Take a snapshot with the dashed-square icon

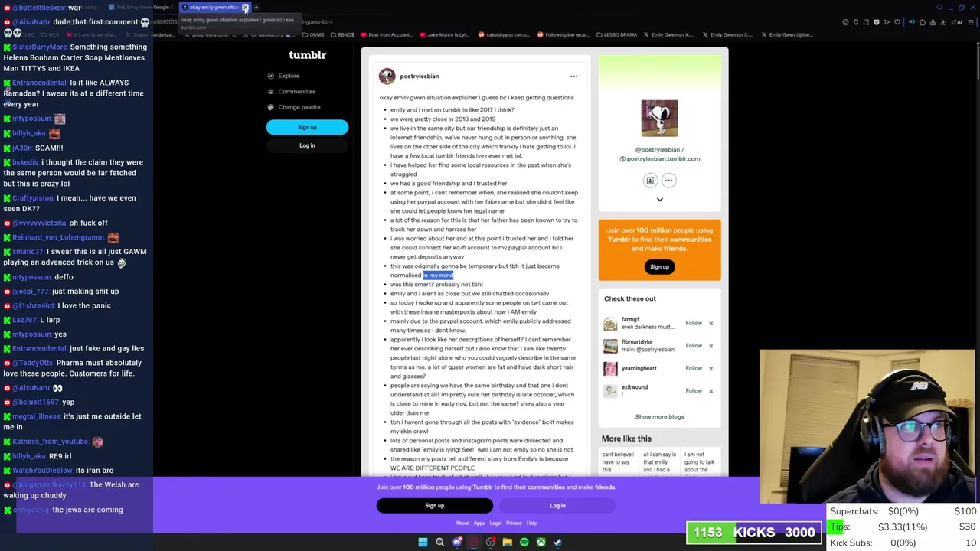[866, 22]
